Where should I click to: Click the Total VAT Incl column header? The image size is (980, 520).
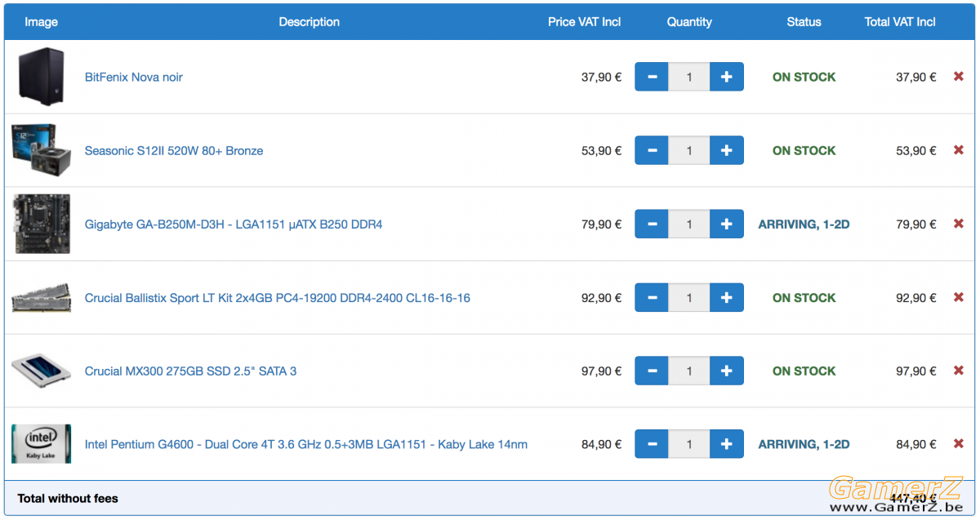(900, 22)
